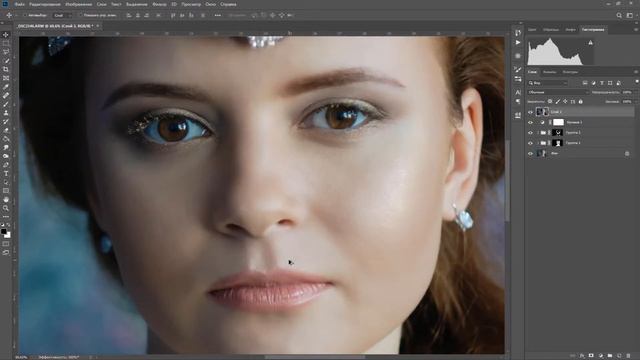Expand the Группа 2 group arrow
This screenshot has height=360, width=640.
click(538, 133)
